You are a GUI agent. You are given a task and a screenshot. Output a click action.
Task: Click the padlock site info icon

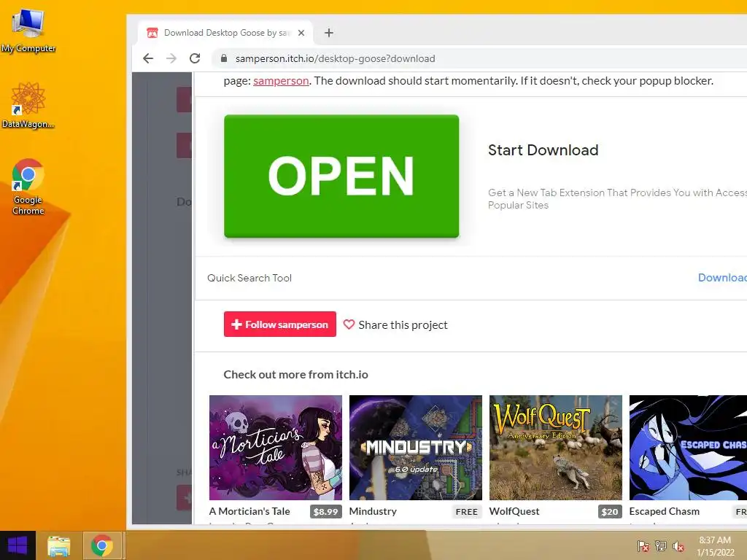coord(223,58)
